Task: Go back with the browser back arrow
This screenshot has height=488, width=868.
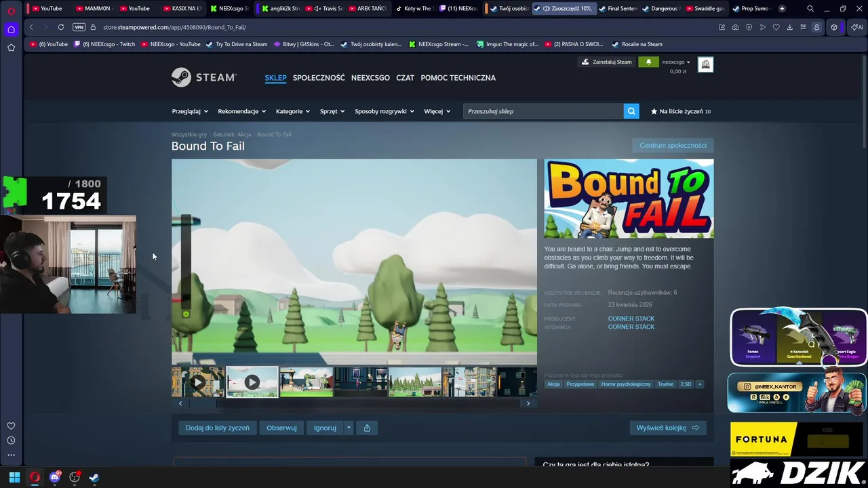Action: (x=31, y=27)
